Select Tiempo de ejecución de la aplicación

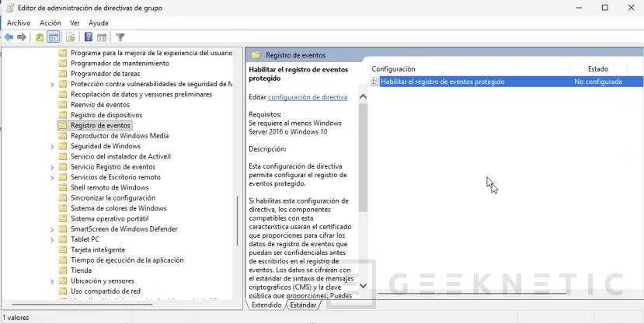[x=127, y=260]
